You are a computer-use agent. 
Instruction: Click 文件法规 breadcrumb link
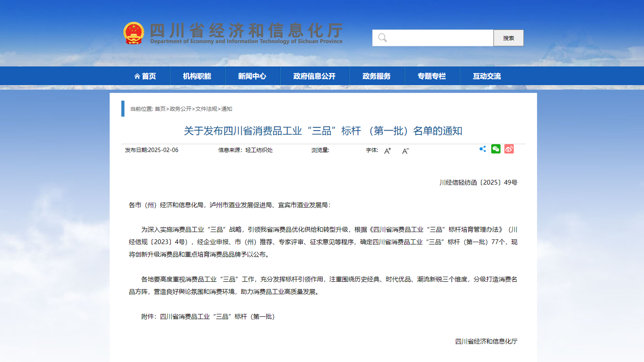[x=206, y=109]
